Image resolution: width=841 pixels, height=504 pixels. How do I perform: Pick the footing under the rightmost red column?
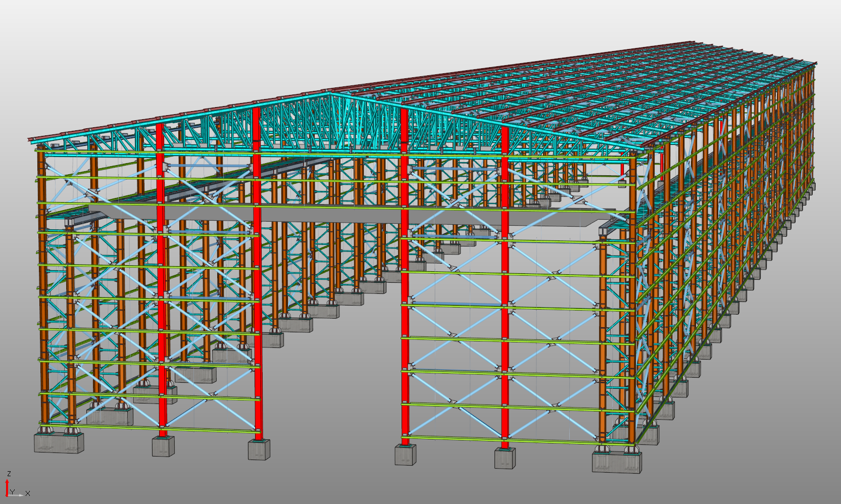(505, 458)
